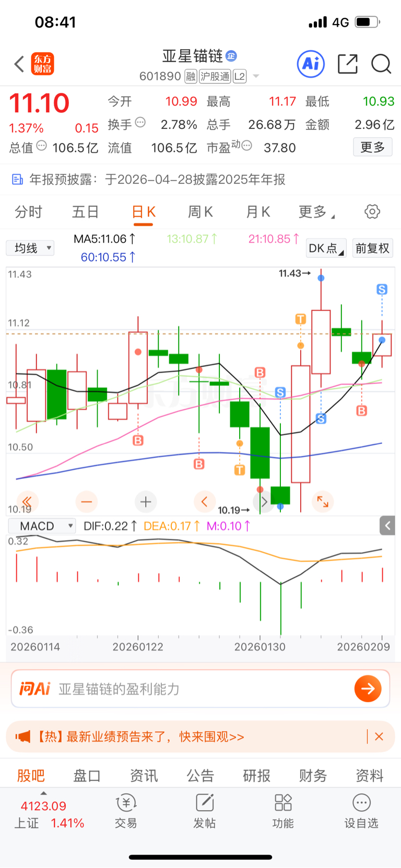Viewport: 401px width, 868px height.
Task: Open the 研报 section tab
Action: click(256, 775)
